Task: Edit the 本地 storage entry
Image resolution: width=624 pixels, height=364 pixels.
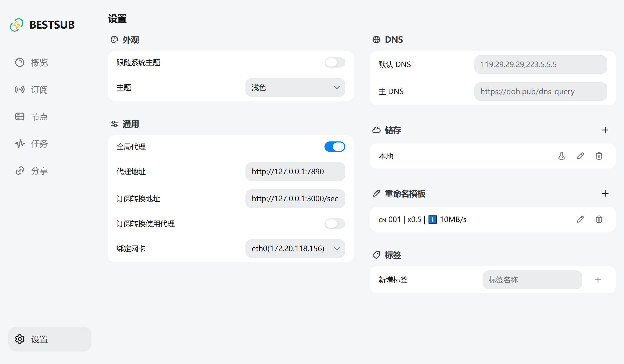Action: pos(580,156)
